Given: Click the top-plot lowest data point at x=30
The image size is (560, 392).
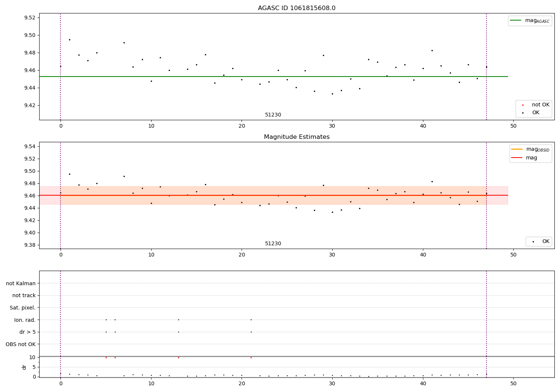Looking at the screenshot, I should pos(332,94).
